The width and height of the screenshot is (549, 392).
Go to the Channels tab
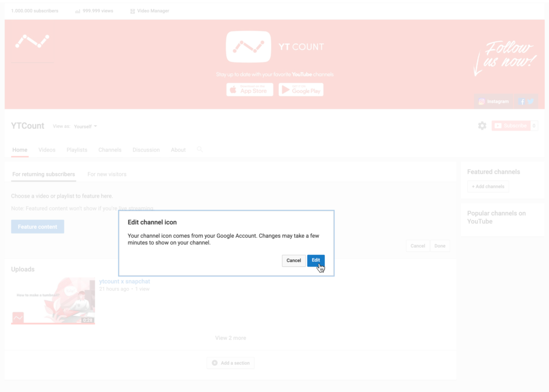(x=110, y=150)
